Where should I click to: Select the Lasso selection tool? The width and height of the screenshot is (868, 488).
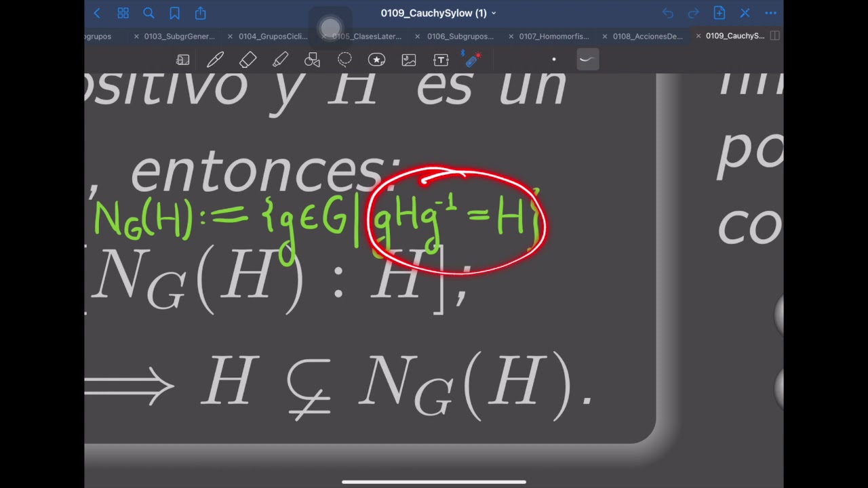[x=344, y=60]
